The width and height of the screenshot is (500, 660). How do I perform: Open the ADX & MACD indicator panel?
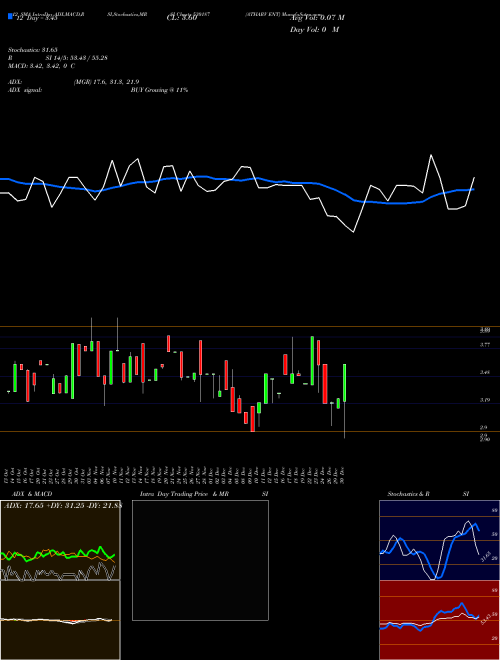pos(60,580)
